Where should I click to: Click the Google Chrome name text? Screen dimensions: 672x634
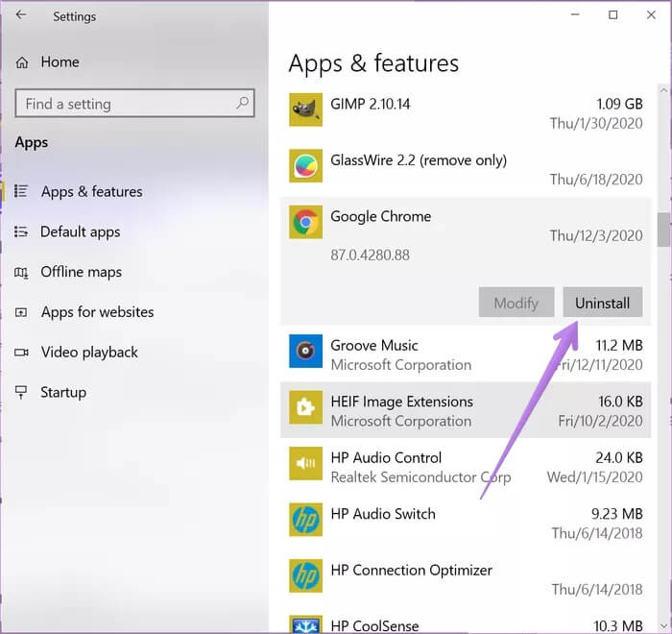coord(380,217)
